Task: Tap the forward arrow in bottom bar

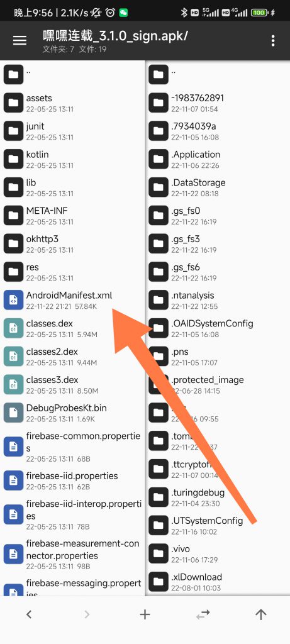Action: click(87, 614)
